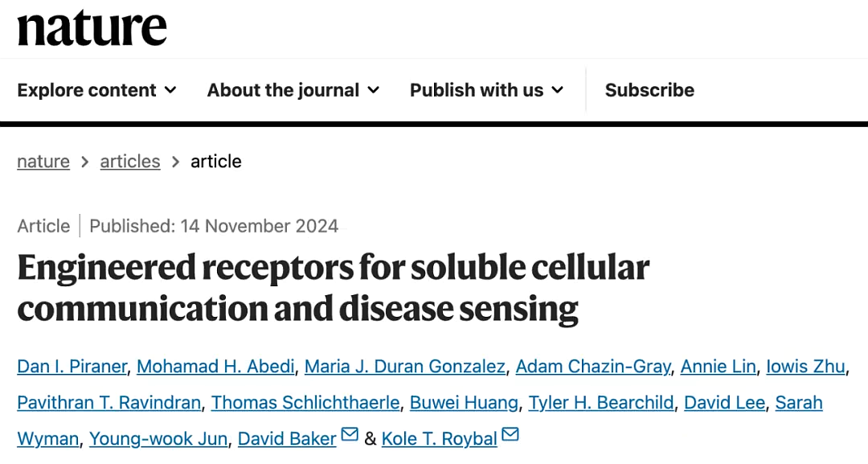
Task: Open the Explore content menu
Action: [97, 90]
